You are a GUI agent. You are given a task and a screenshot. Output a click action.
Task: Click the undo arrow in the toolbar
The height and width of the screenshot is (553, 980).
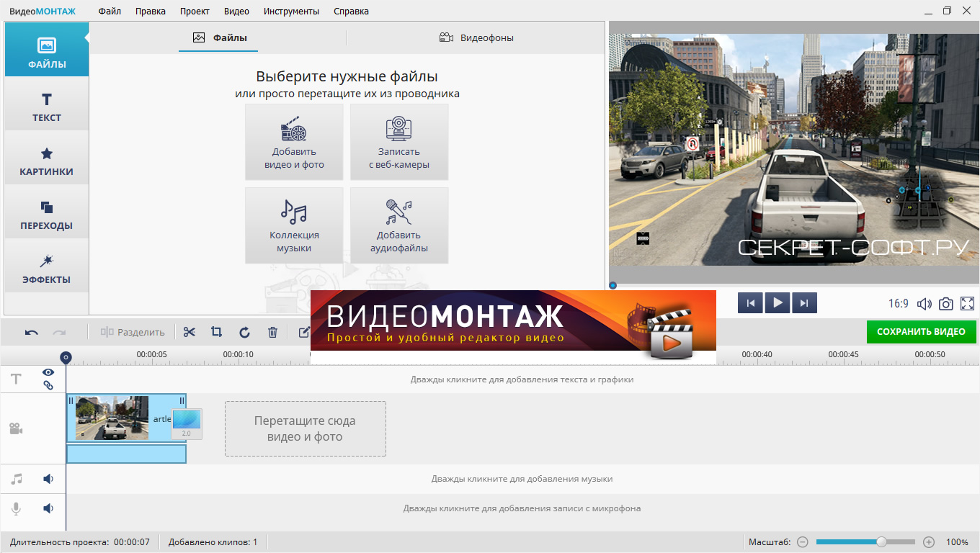pyautogui.click(x=32, y=332)
